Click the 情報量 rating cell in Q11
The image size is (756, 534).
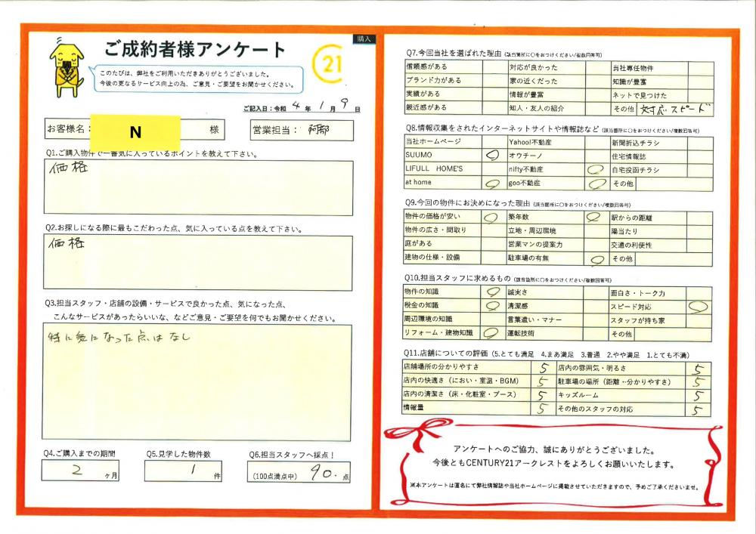click(x=543, y=409)
